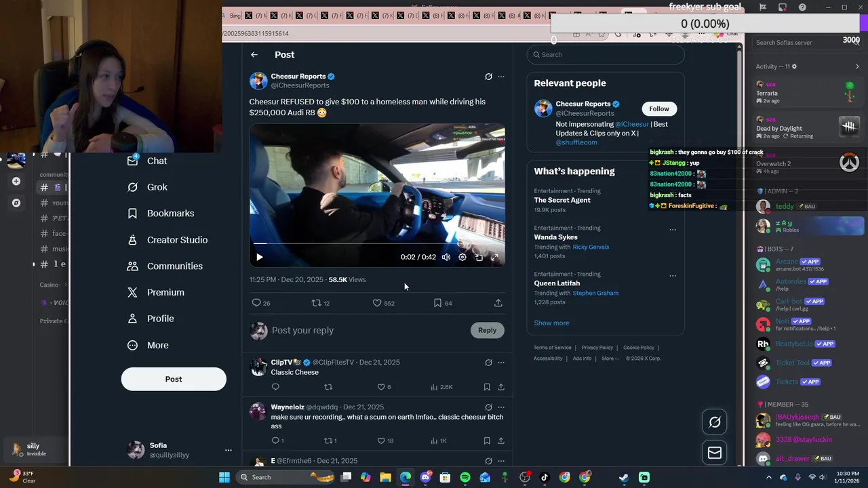Open more options on Waynelolz reply
Screen dimensions: 868x488
click(x=501, y=407)
